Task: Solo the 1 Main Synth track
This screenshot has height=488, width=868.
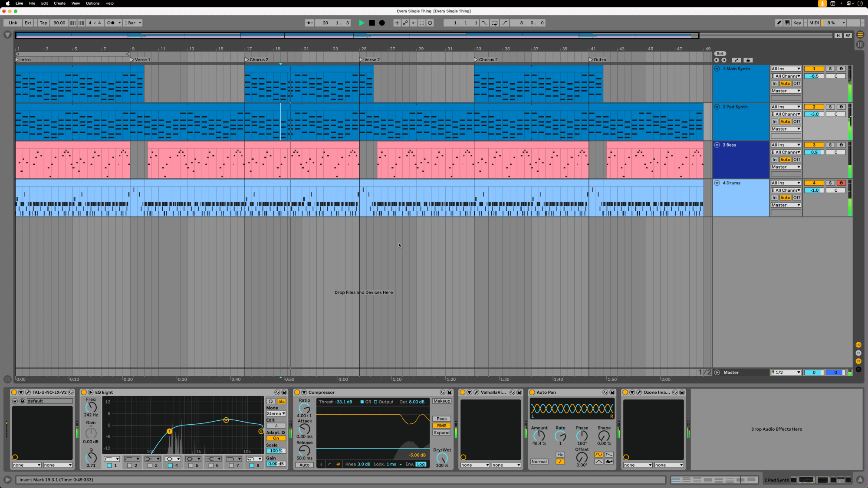Action: click(x=830, y=69)
